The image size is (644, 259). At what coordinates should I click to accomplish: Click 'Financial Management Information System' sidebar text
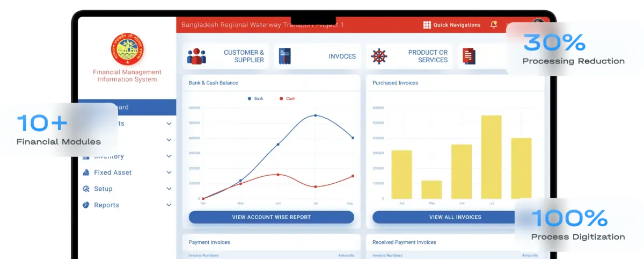coord(127,76)
